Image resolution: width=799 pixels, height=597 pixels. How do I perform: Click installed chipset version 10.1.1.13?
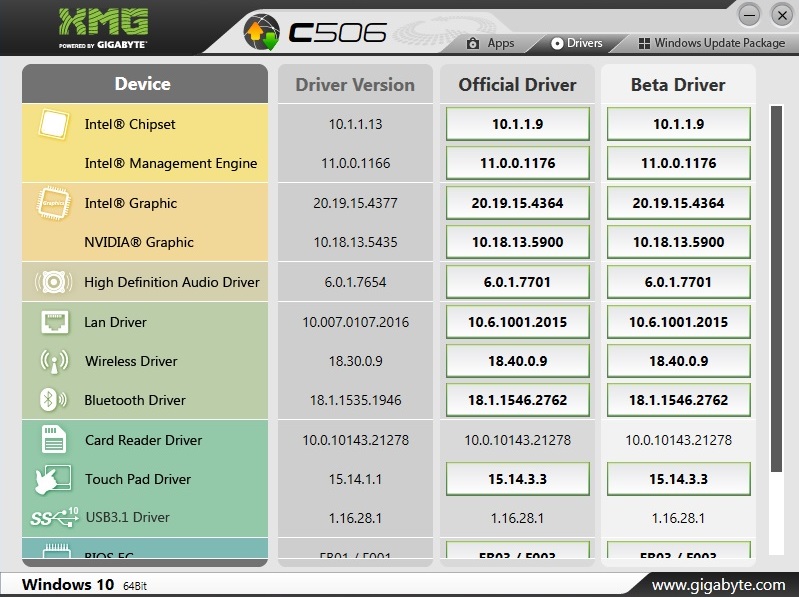[x=355, y=124]
